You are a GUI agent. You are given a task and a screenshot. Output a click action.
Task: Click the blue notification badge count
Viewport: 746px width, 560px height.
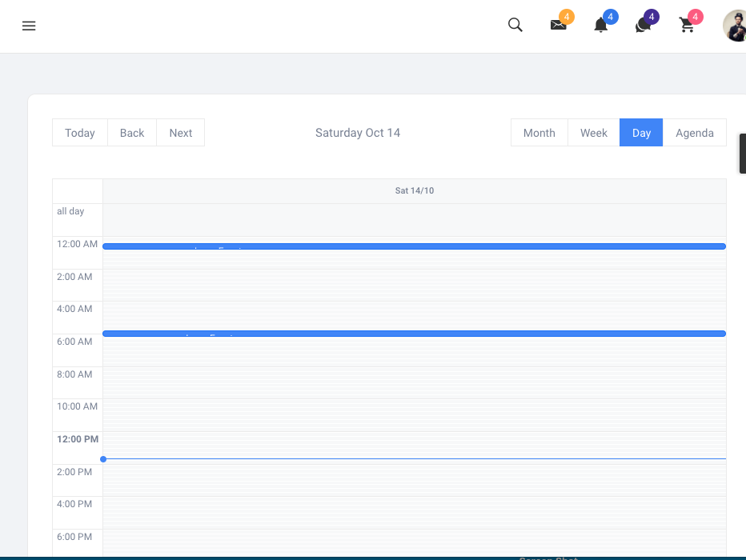tap(611, 17)
